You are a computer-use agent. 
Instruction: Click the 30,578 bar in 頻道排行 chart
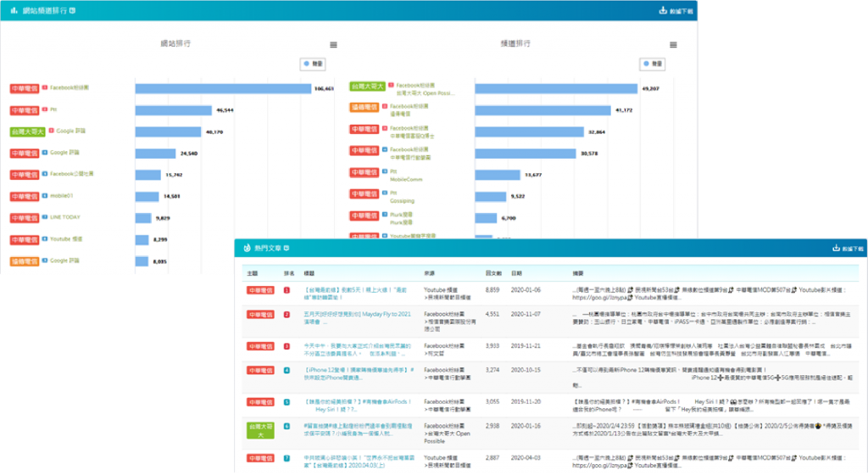tap(526, 154)
